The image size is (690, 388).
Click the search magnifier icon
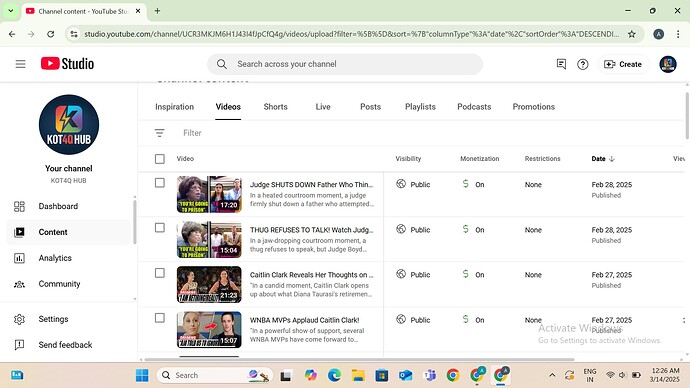point(222,64)
